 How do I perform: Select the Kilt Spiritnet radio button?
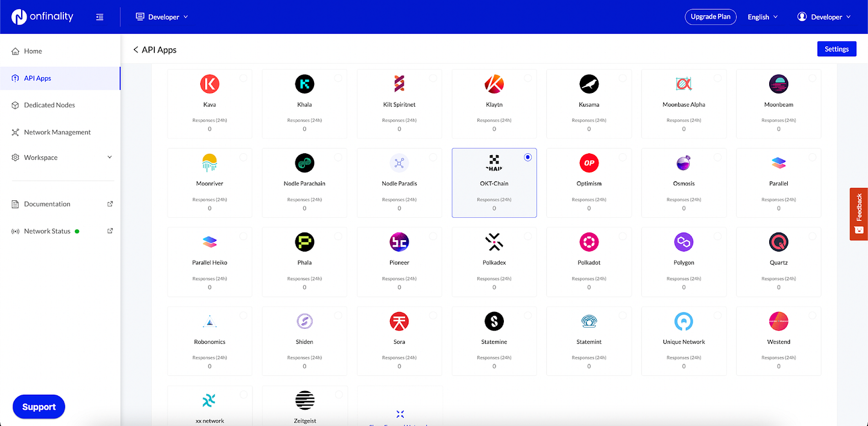pyautogui.click(x=433, y=78)
